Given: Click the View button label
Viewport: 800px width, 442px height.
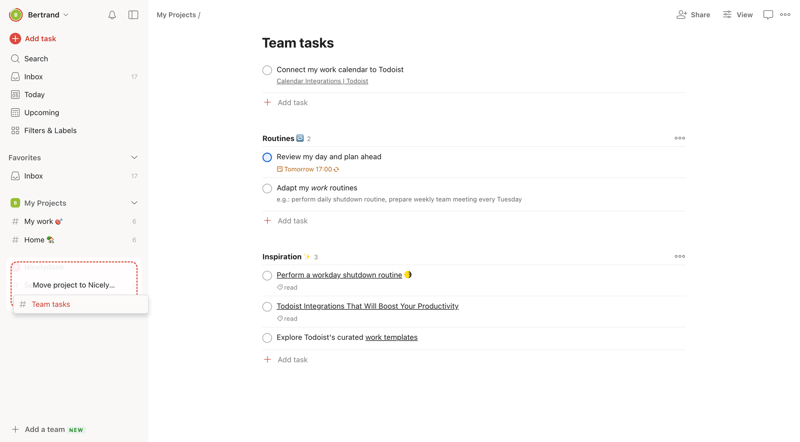Looking at the screenshot, I should point(744,15).
